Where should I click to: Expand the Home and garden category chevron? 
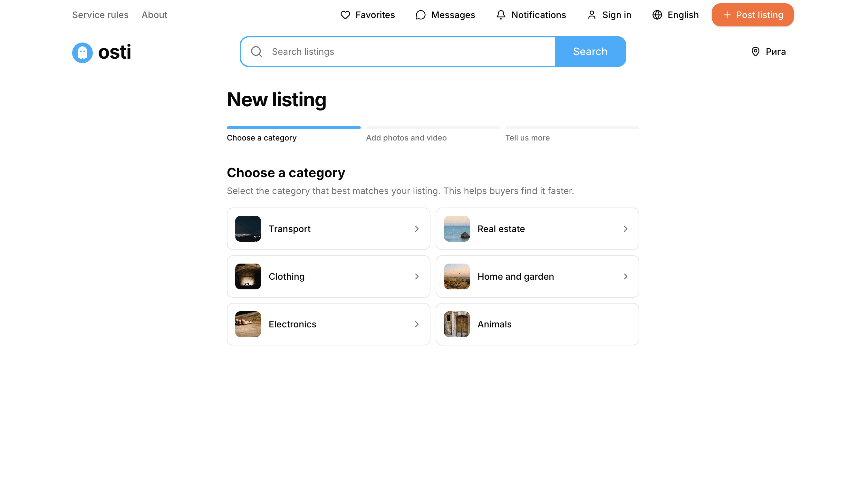click(626, 276)
